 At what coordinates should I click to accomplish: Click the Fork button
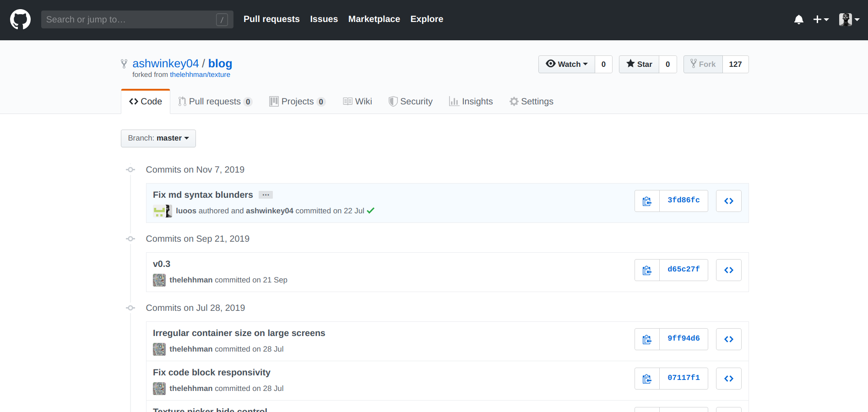click(x=703, y=64)
